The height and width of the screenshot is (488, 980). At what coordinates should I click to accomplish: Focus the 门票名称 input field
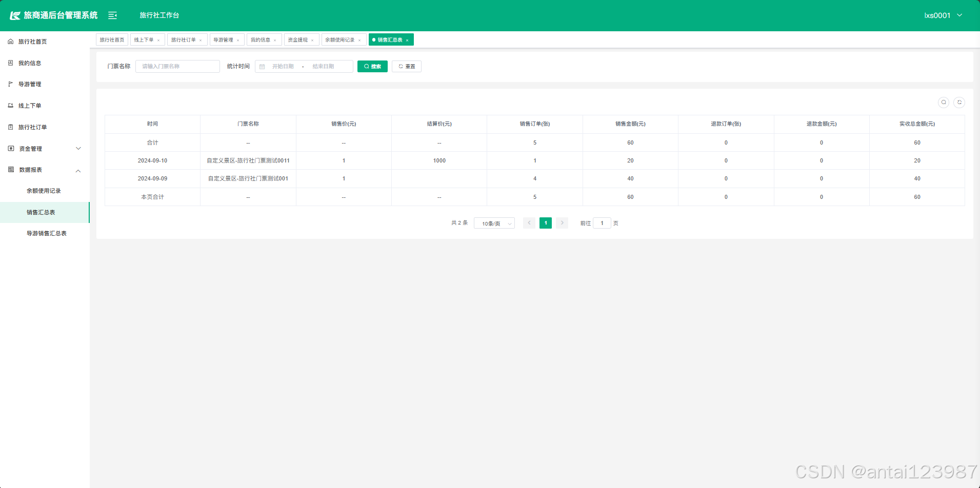point(177,66)
